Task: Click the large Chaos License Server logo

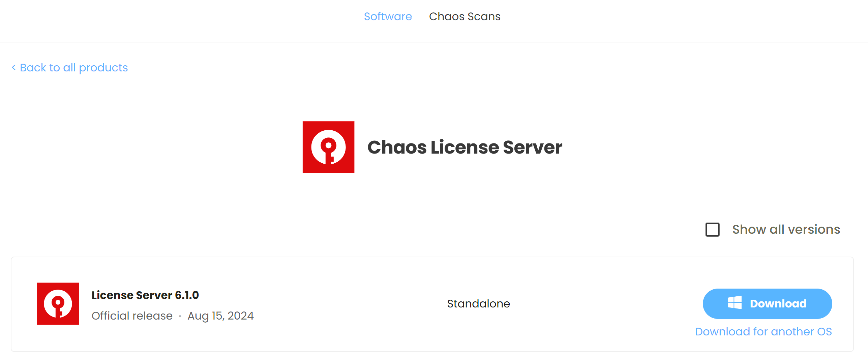Action: pyautogui.click(x=328, y=147)
